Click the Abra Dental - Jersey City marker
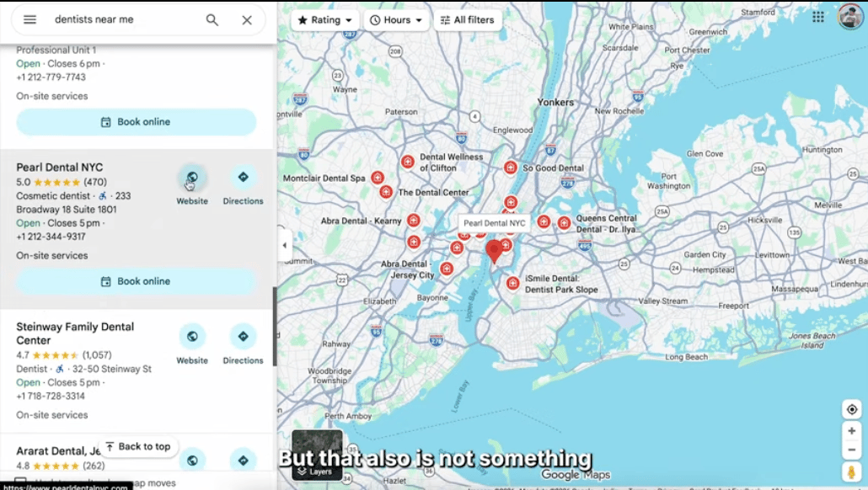Viewport: 868px width, 490px height. tap(447, 269)
